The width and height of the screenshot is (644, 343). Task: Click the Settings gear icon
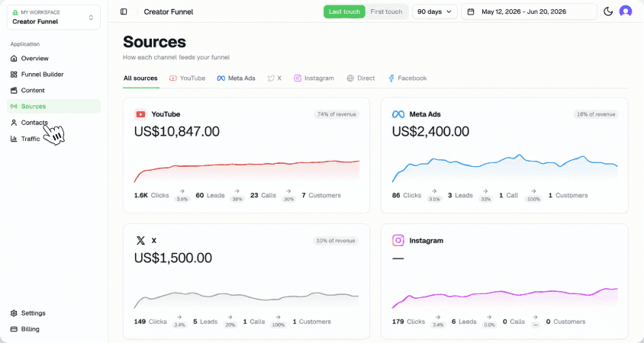pyautogui.click(x=14, y=313)
